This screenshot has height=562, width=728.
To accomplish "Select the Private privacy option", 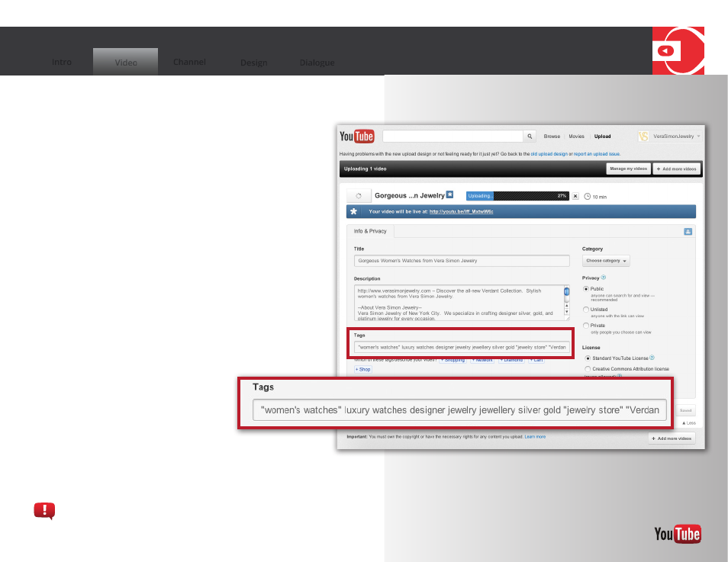I will pos(586,326).
